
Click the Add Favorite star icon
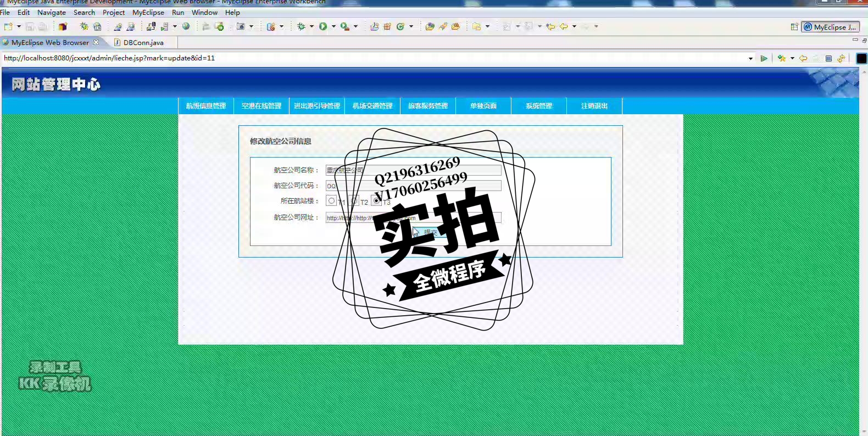pyautogui.click(x=782, y=58)
